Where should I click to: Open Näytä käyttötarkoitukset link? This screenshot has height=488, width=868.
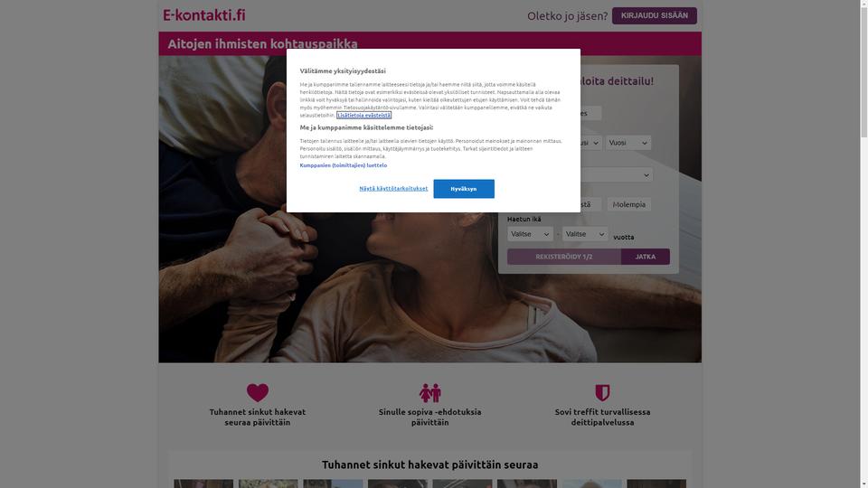[393, 189]
